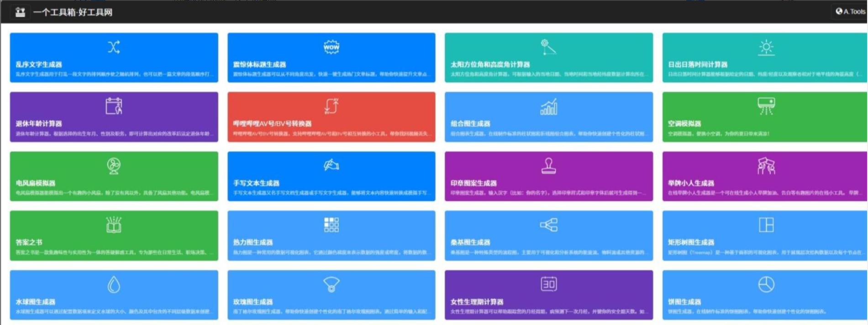
Task: Select the 举牌小人生成器 title
Action: click(x=691, y=183)
